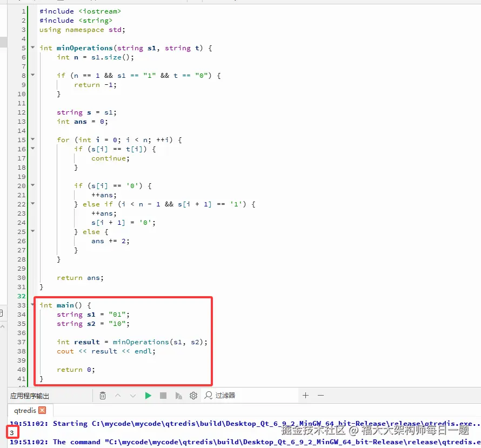The height and width of the screenshot is (448, 481).
Task: Click the 应用程序输出 pane label
Action: (x=29, y=396)
